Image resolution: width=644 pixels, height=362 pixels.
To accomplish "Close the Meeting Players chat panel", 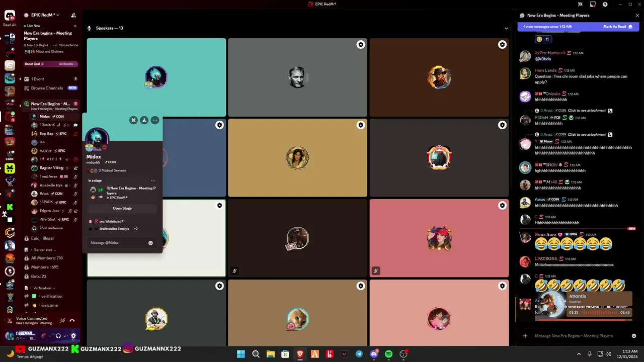I will click(637, 16).
